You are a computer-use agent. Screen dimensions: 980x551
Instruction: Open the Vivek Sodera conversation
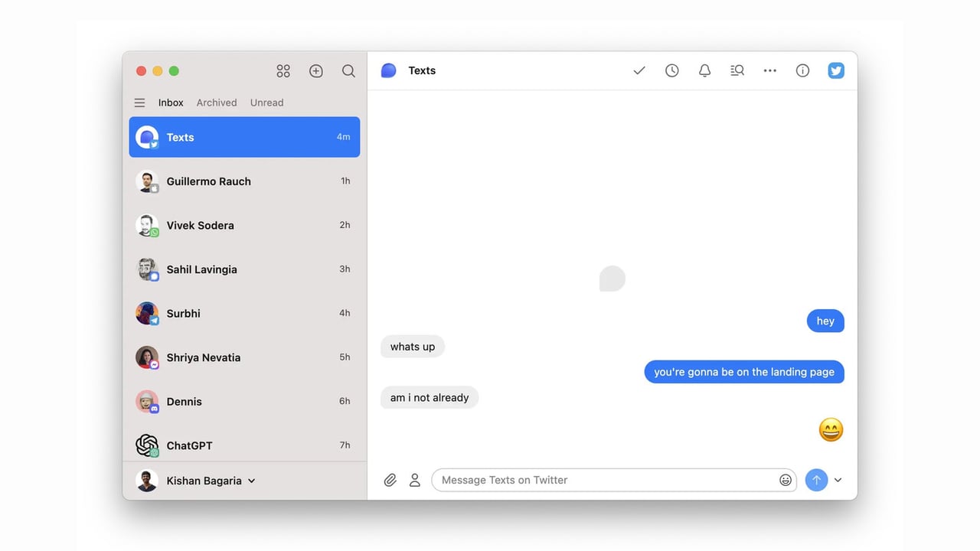tap(244, 225)
